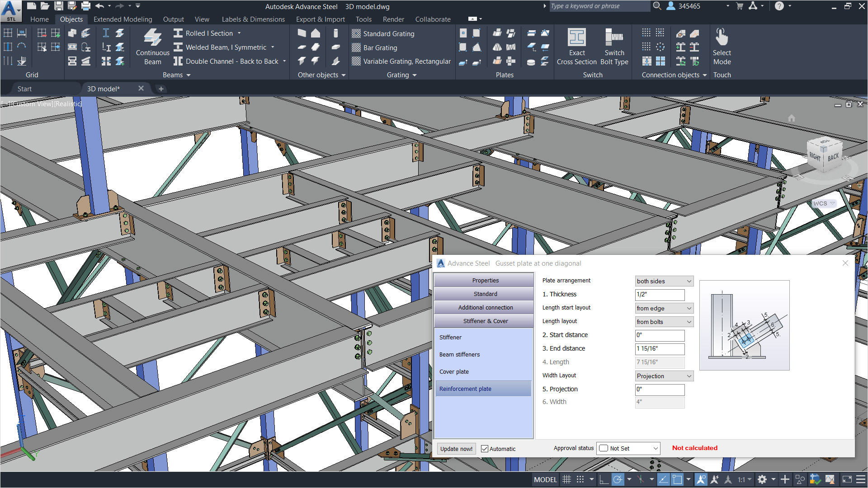This screenshot has height=488, width=868.
Task: Open the Properties section in dialog
Action: (x=484, y=281)
